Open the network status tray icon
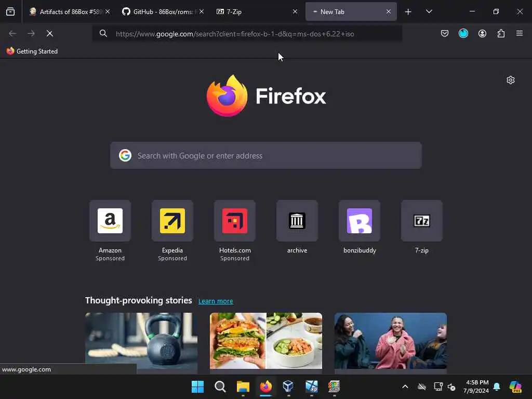 [438, 387]
